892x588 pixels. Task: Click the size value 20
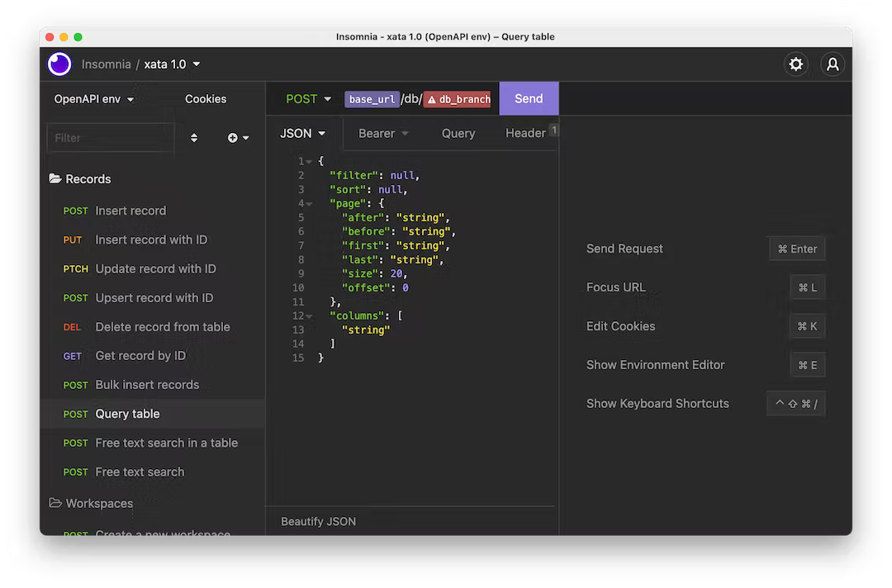[x=396, y=273]
